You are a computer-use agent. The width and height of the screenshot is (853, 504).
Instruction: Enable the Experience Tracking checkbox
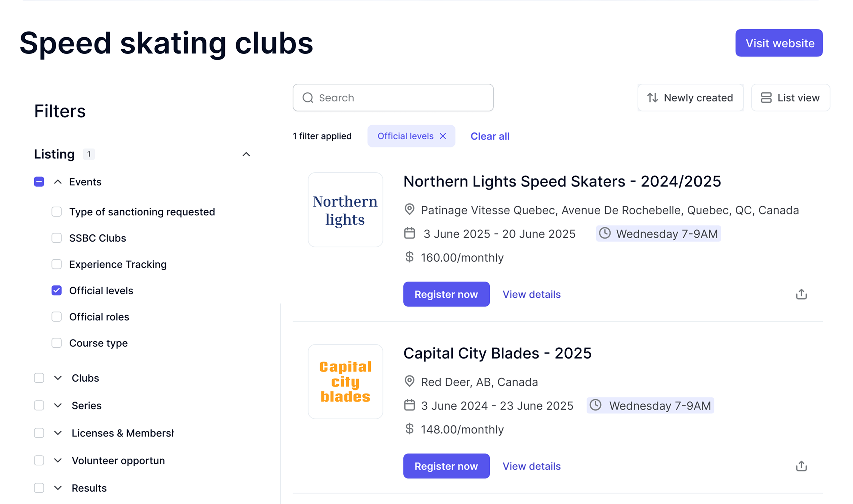(x=56, y=264)
